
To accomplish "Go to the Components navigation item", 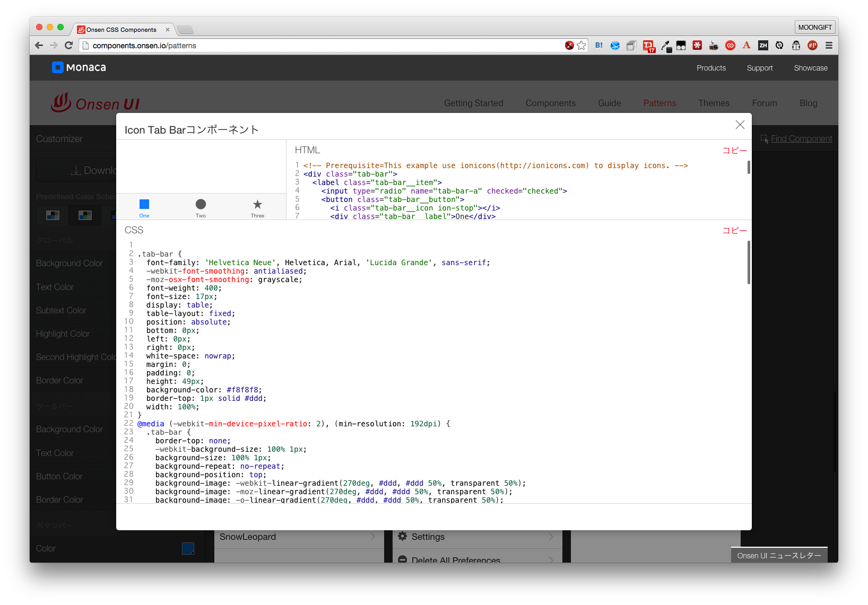I will pos(550,103).
